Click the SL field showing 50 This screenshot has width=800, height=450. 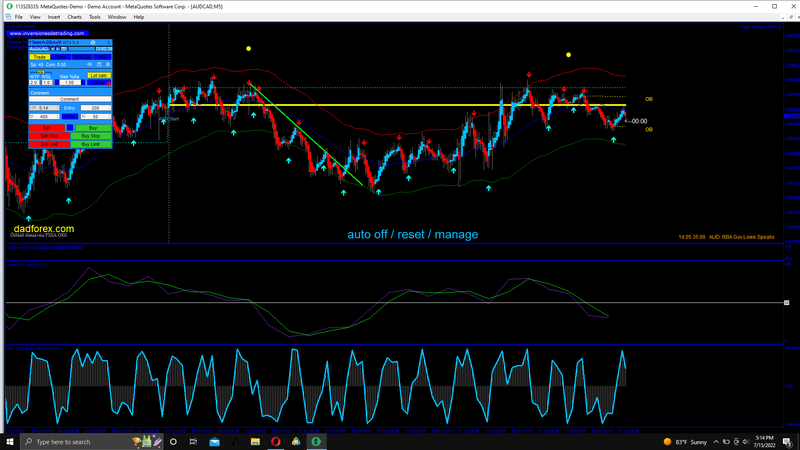tap(96, 117)
